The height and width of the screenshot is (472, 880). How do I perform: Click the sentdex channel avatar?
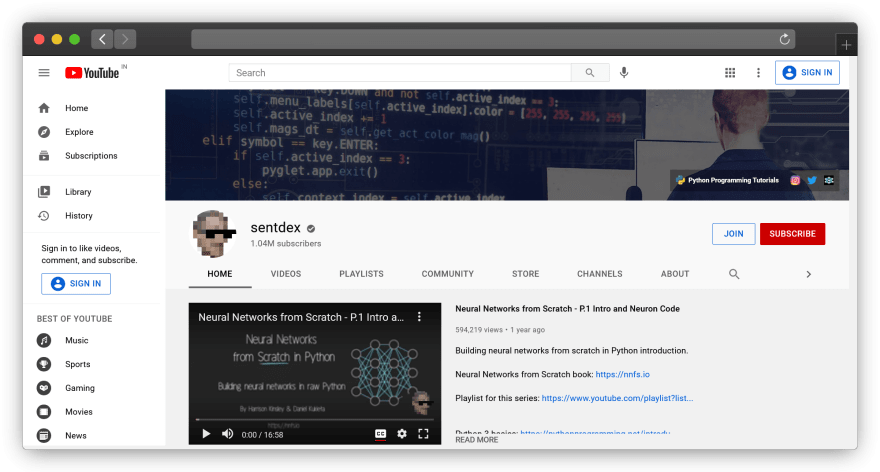(213, 234)
